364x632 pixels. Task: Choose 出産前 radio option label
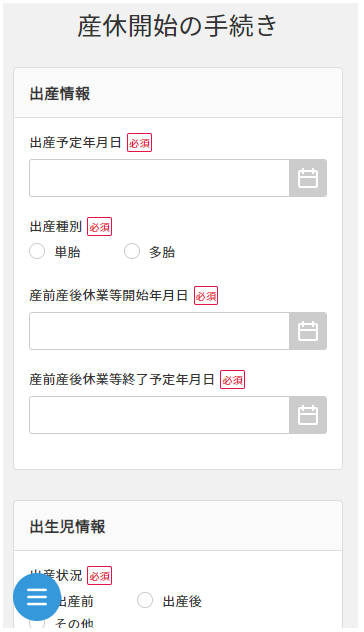(x=76, y=602)
